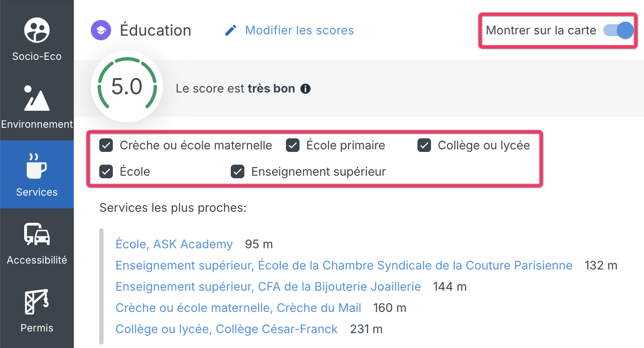644x348 pixels.
Task: Uncheck Collège ou lycée checkbox
Action: [x=424, y=146]
